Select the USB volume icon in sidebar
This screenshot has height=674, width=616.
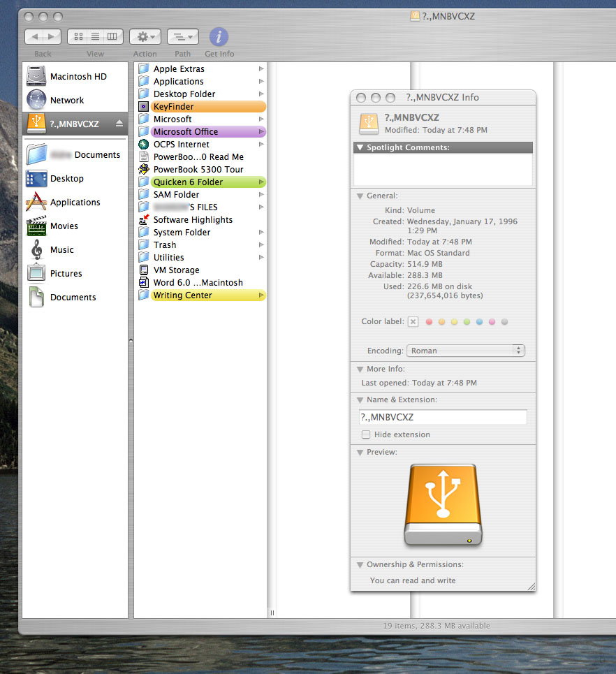(36, 124)
